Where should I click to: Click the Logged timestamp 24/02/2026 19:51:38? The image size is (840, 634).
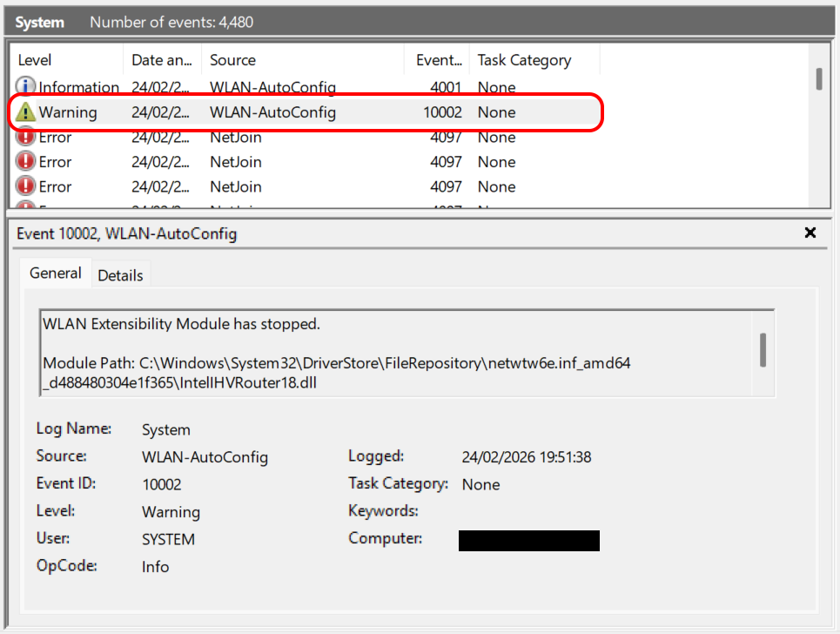click(527, 457)
